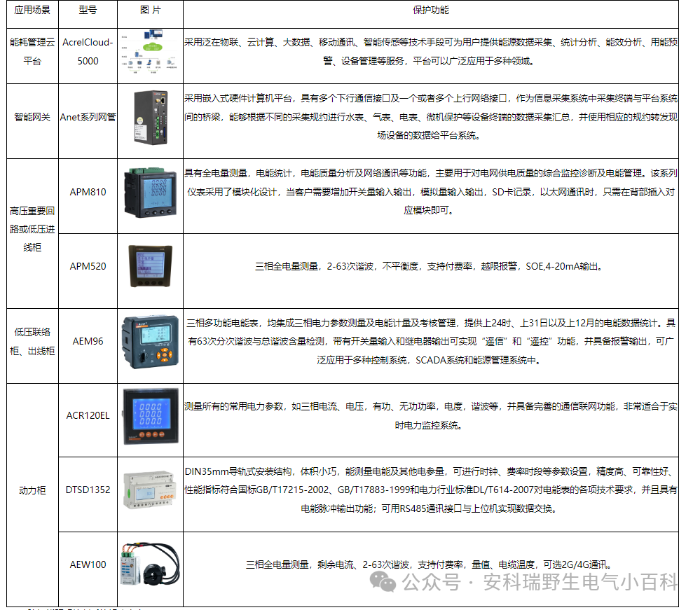The height and width of the screenshot is (610, 700).
Task: Click the DTSD1352 DIN35mm导轨式 description
Action: pos(431,490)
